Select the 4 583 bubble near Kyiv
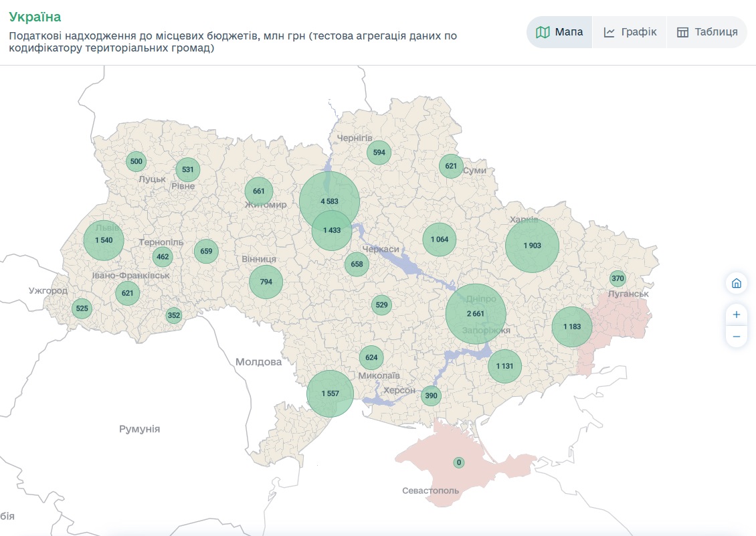756x536 pixels. click(329, 201)
